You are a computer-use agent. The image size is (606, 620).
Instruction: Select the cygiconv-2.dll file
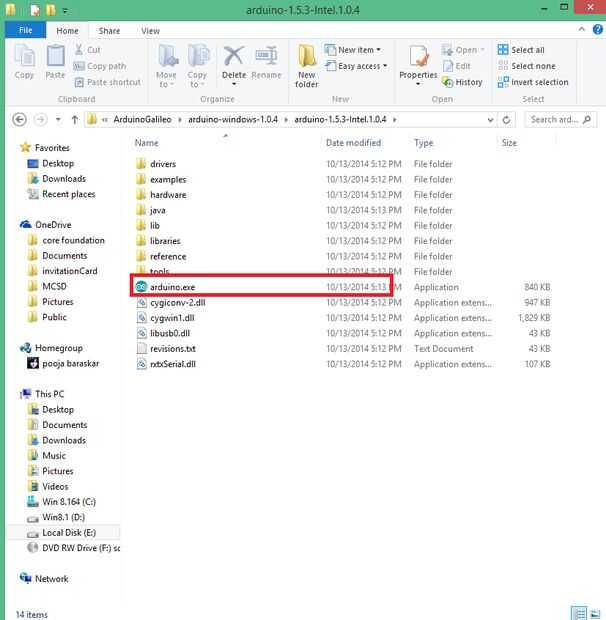(177, 302)
